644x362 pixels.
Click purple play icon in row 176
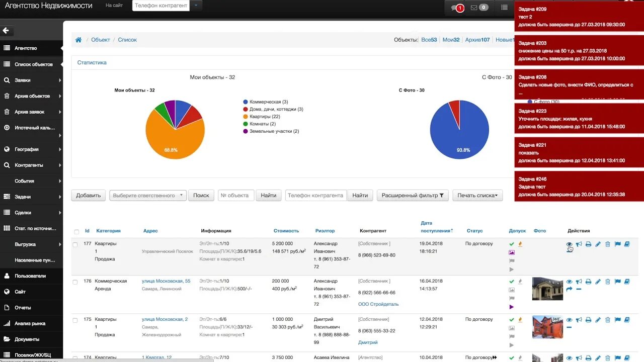tap(512, 307)
